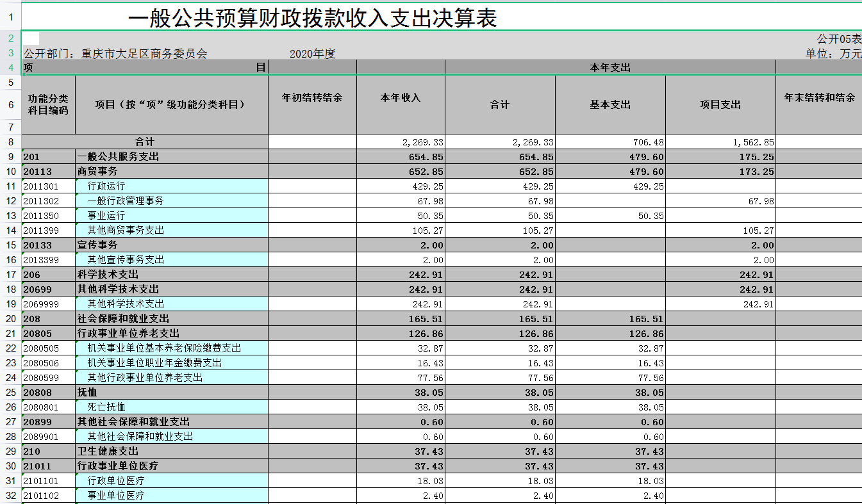The width and height of the screenshot is (862, 504).
Task: Click the 机关事业单位基本养老保险缴费支出 cell
Action: point(171,348)
